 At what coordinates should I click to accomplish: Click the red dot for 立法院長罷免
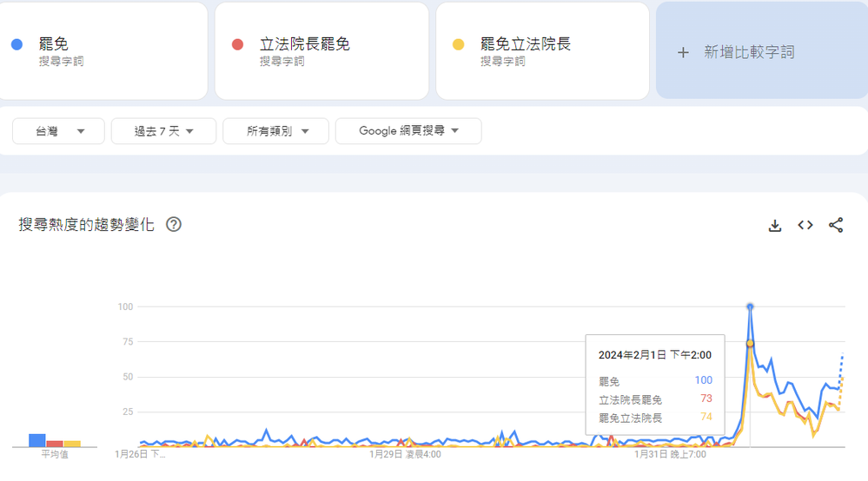coord(237,45)
